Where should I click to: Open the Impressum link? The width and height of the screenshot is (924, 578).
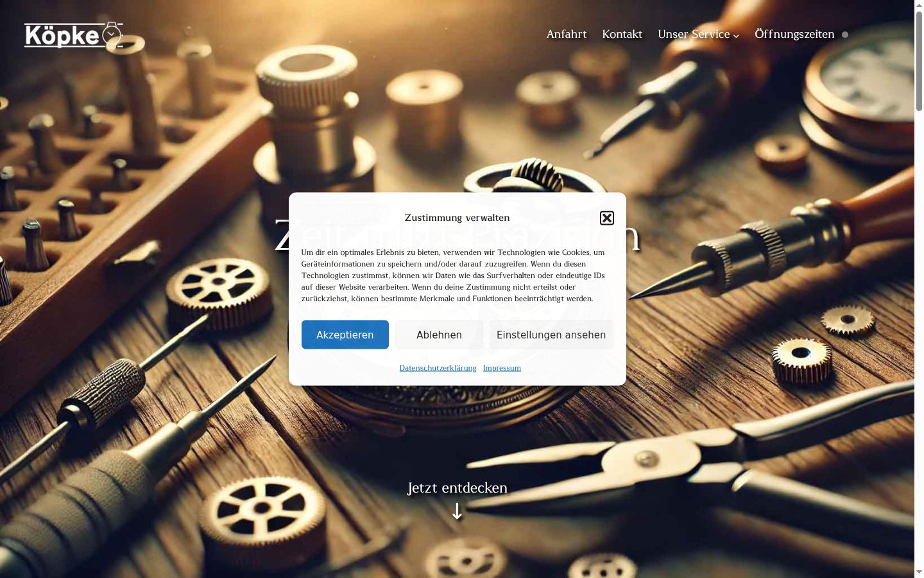tap(502, 368)
